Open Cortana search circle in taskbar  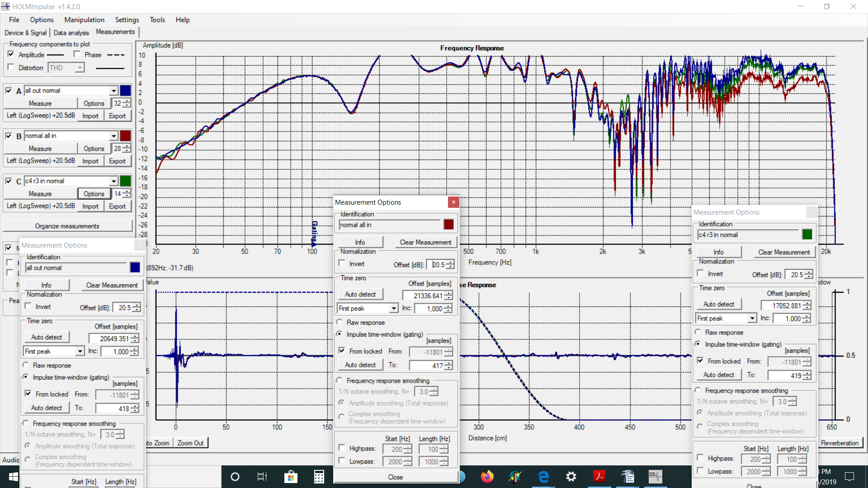pos(235,477)
